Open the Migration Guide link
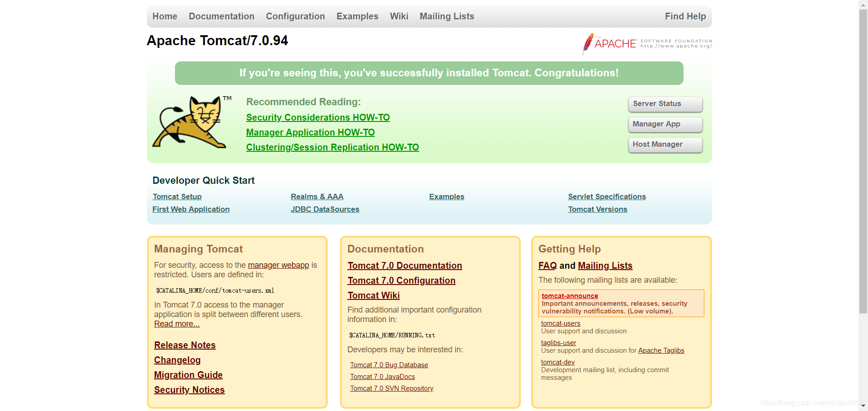 coord(188,375)
